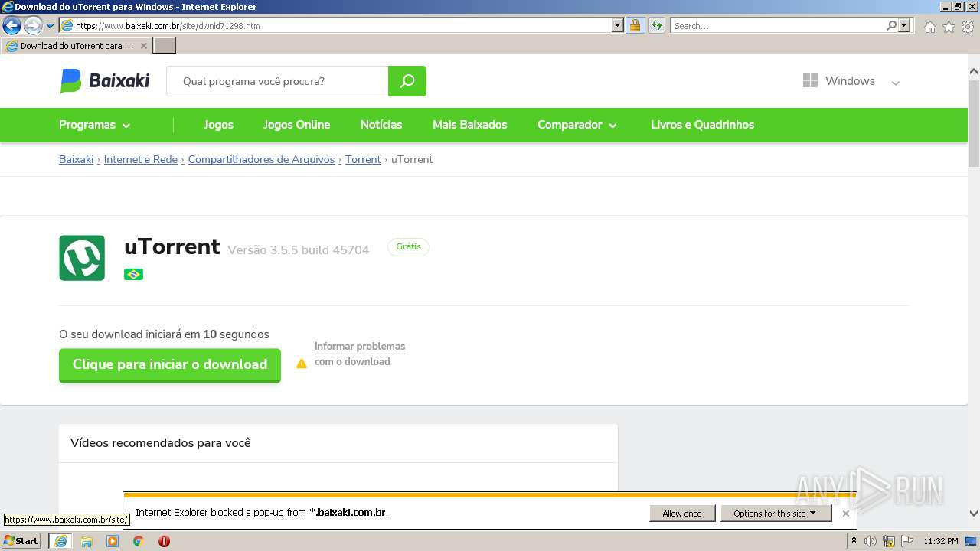This screenshot has width=980, height=551.
Task: Open the IE Home icon
Action: pyautogui.click(x=929, y=27)
